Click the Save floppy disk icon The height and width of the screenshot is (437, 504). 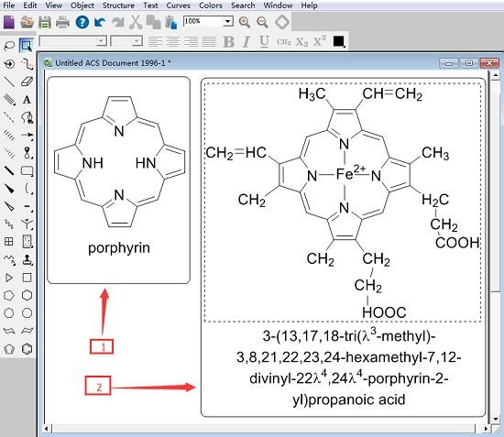(45, 23)
